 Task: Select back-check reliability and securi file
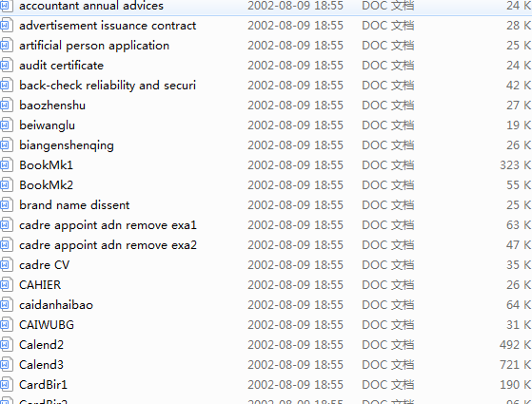[108, 86]
